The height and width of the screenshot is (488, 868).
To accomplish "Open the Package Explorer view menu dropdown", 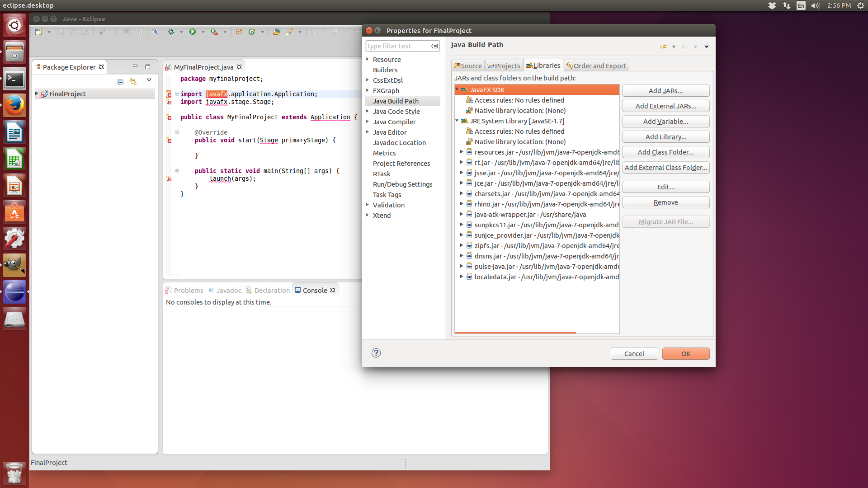I will click(149, 80).
